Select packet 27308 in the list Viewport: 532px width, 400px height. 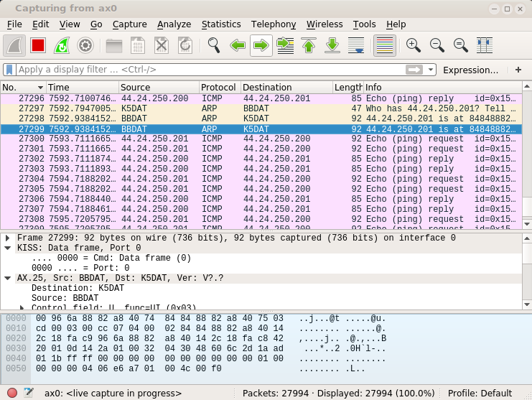(261, 219)
